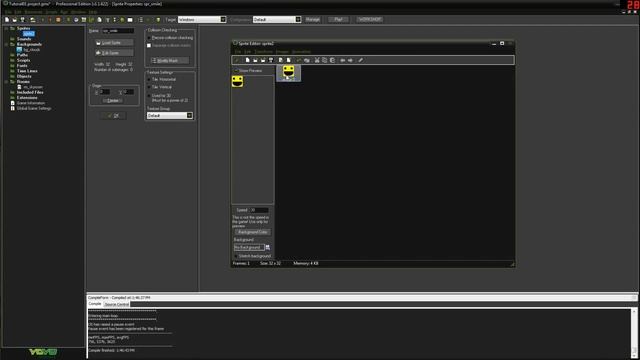
Task: Click the Background Color button
Action: [253, 232]
